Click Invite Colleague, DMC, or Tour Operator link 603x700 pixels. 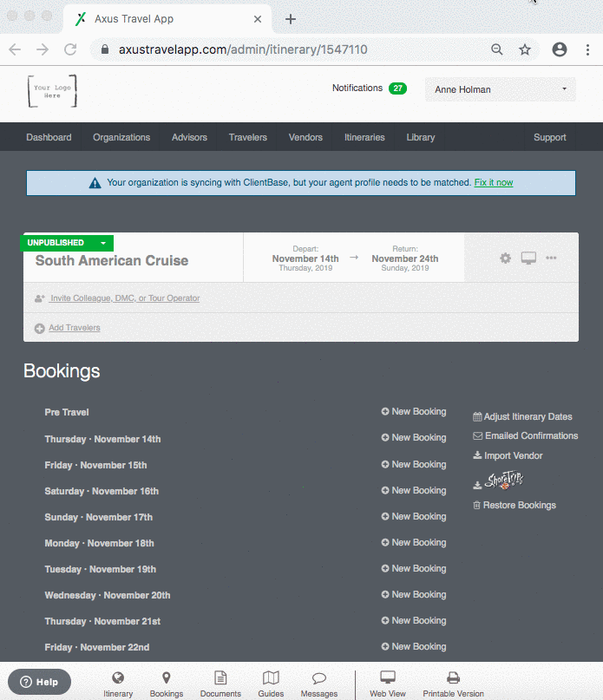(x=125, y=298)
